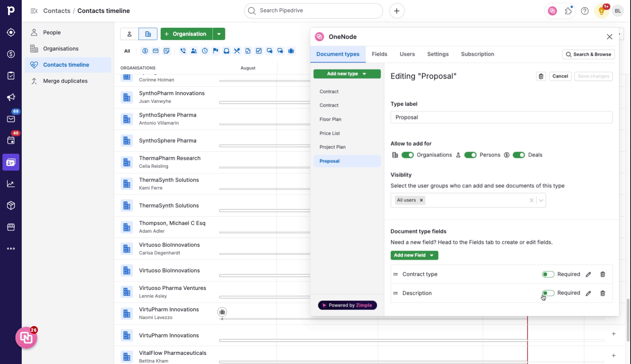
Task: Filter timeline by call phone icon
Action: click(x=183, y=51)
